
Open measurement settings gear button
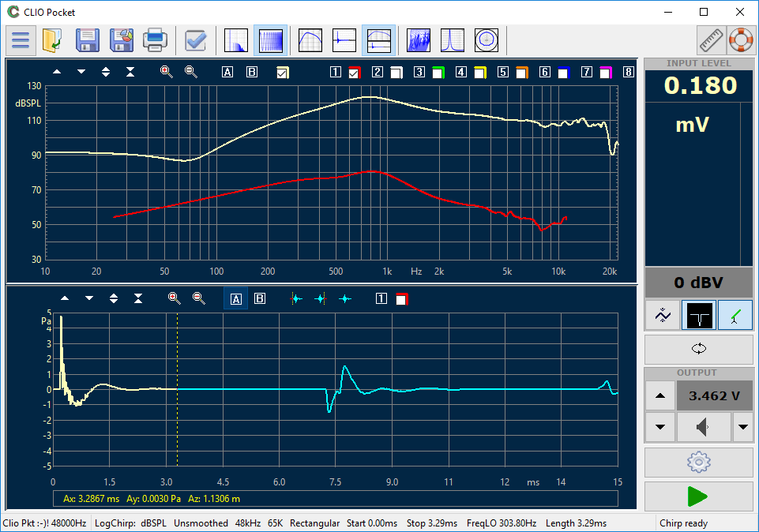[698, 463]
